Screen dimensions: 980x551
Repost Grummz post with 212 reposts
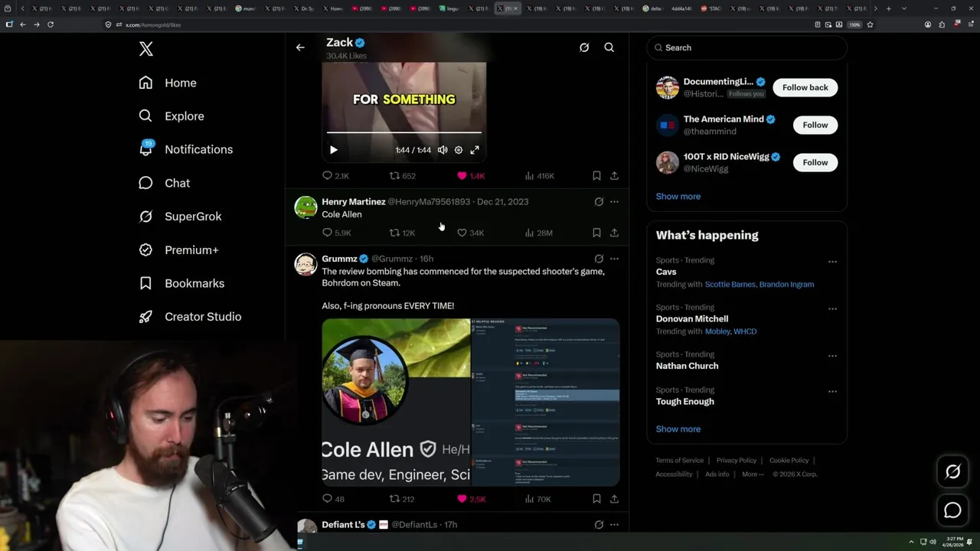402,499
